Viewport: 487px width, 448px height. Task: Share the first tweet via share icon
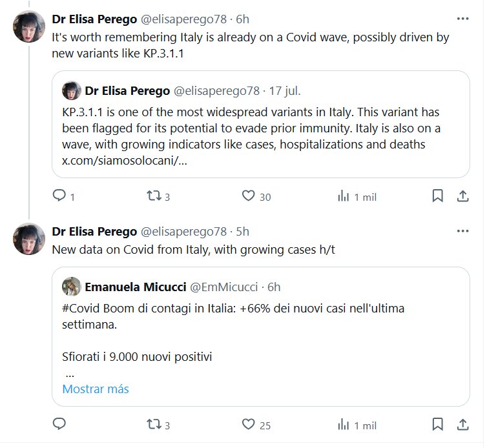(x=462, y=196)
